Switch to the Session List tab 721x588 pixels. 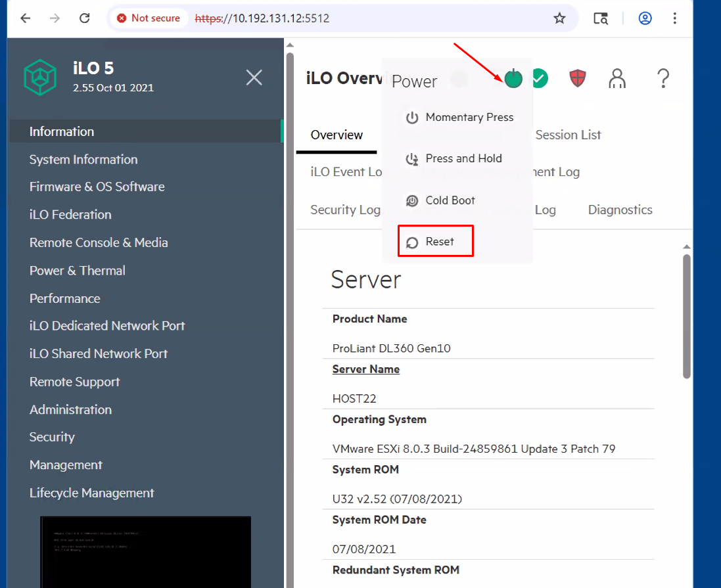[x=568, y=135]
